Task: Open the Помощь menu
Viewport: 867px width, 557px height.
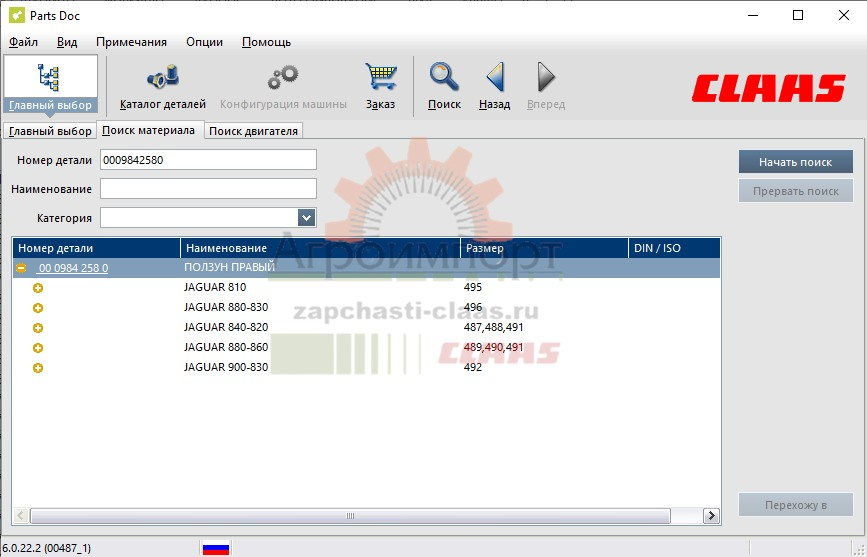Action: (x=267, y=42)
